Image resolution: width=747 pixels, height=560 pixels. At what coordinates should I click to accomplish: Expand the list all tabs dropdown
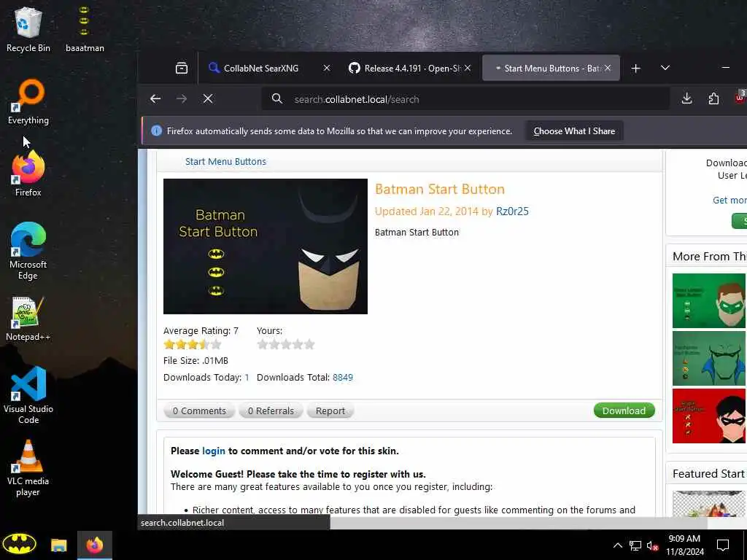coord(665,68)
